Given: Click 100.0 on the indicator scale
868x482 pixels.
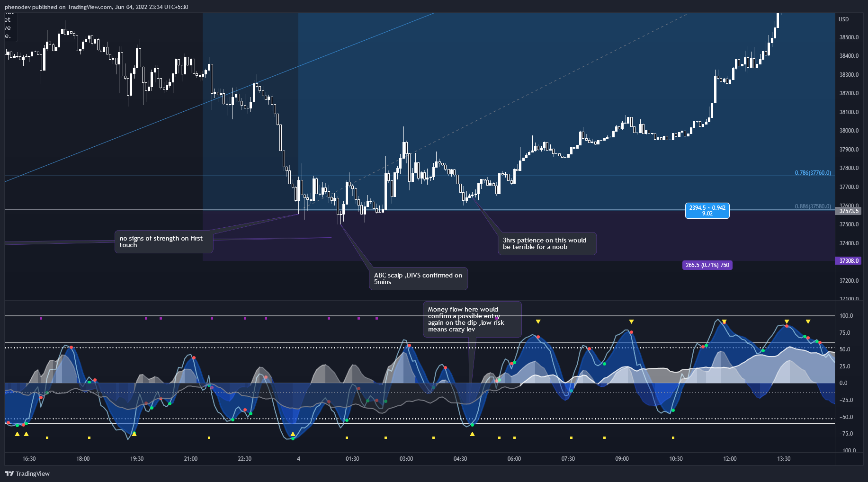Looking at the screenshot, I should click(x=846, y=316).
